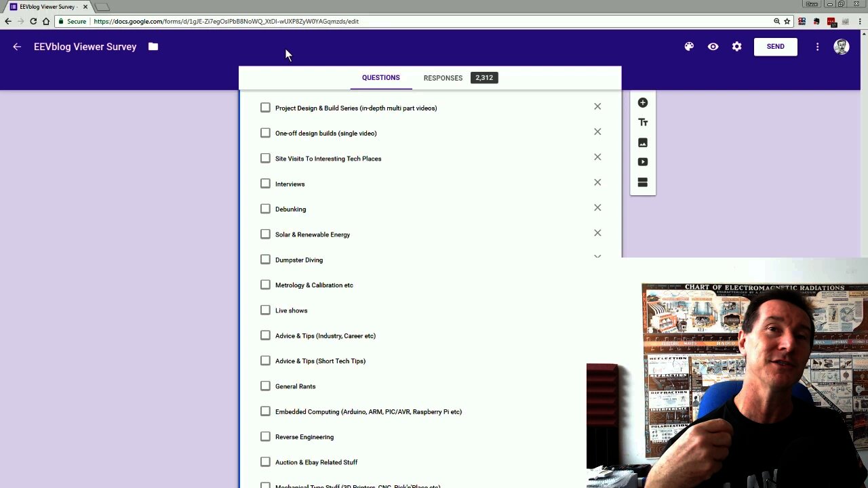Tick the Interviews checkbox
Screen dimensions: 868x488
(x=265, y=184)
